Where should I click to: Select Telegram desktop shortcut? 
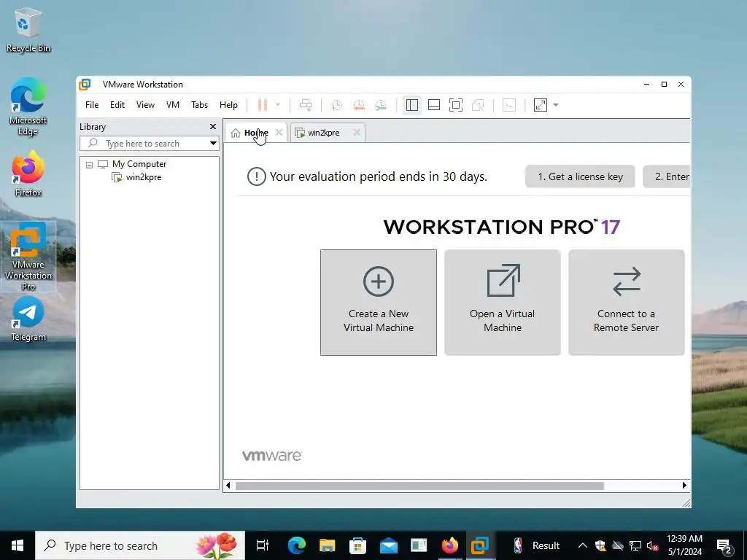tap(28, 319)
